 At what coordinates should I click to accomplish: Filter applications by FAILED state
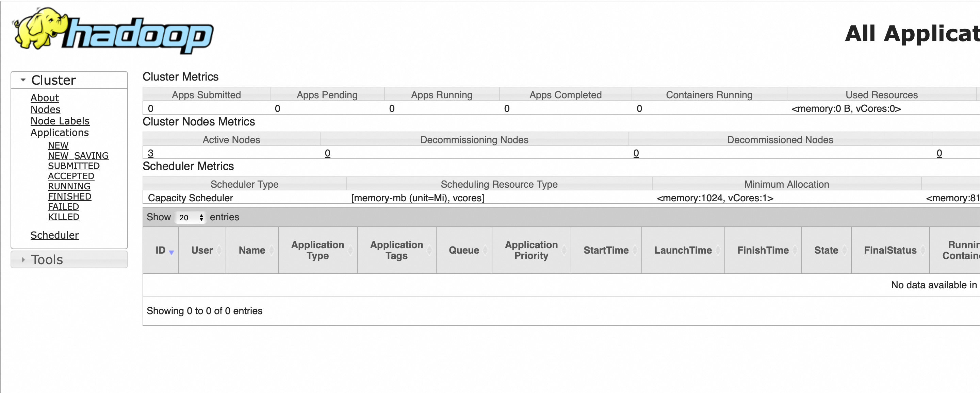(x=63, y=206)
